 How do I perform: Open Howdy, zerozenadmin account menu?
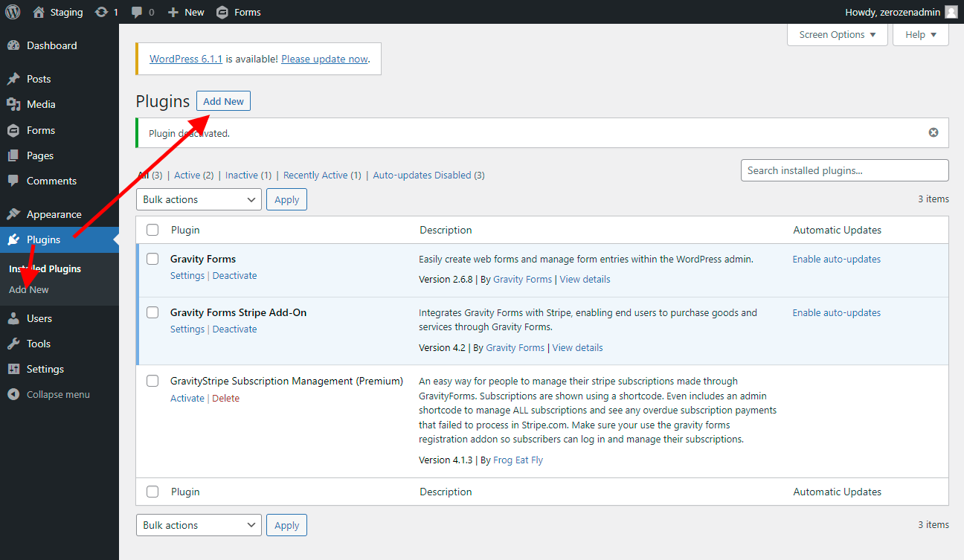pyautogui.click(x=902, y=12)
